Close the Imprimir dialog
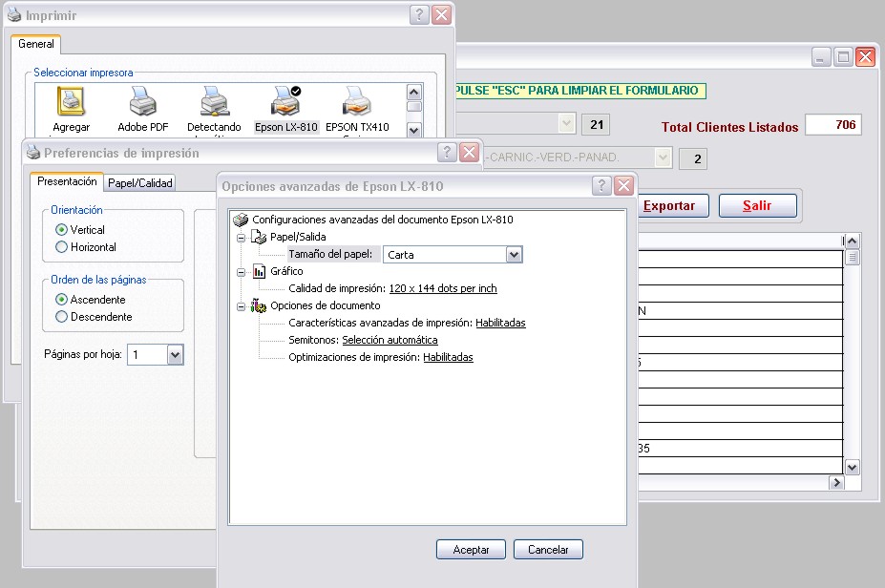 pyautogui.click(x=441, y=14)
